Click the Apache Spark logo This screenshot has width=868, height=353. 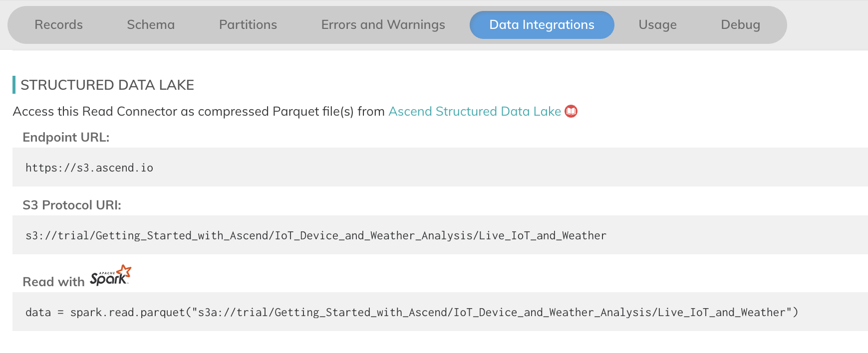pyautogui.click(x=110, y=276)
